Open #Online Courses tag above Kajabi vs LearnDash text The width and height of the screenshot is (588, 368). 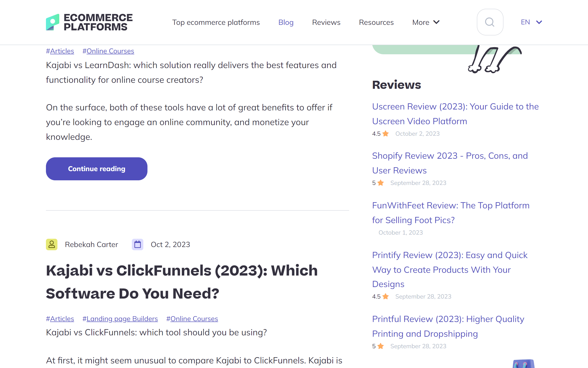[108, 51]
